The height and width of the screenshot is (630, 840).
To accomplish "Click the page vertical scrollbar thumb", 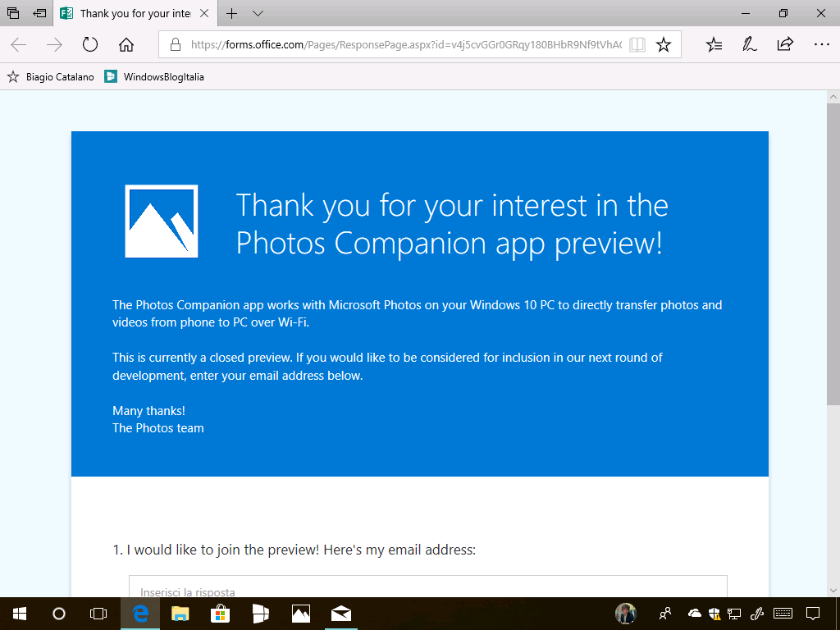I will 833,254.
